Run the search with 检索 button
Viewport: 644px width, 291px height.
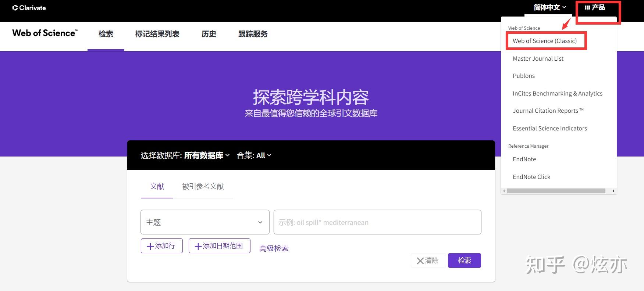pyautogui.click(x=465, y=261)
